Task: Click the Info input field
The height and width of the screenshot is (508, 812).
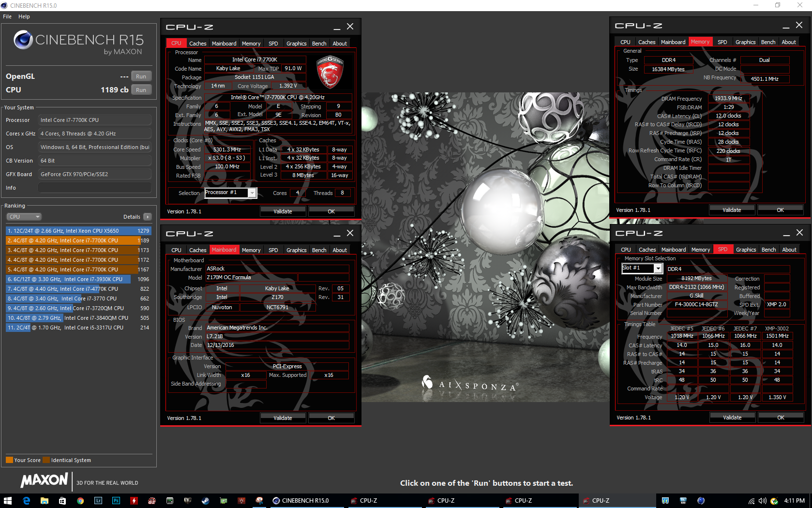Action: (95, 188)
